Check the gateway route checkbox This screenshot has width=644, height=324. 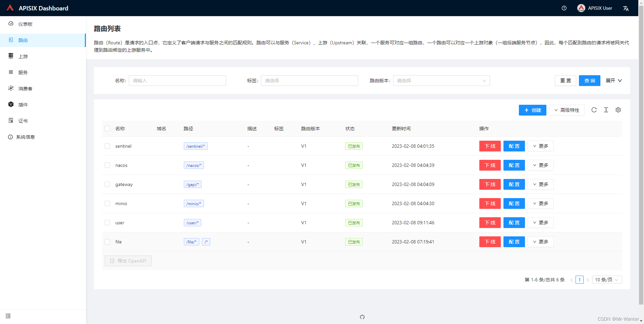point(107,184)
